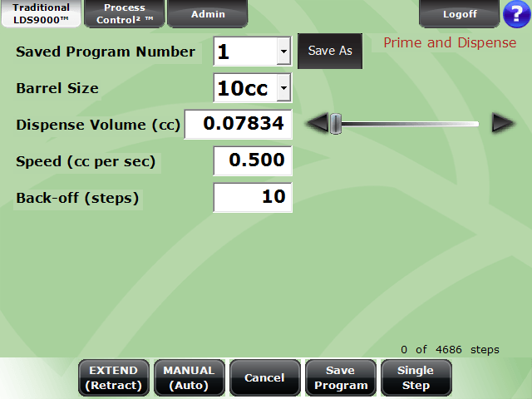Switch to the Traditional LDS9000 tab
Viewport: 532px width, 399px height.
pos(41,14)
